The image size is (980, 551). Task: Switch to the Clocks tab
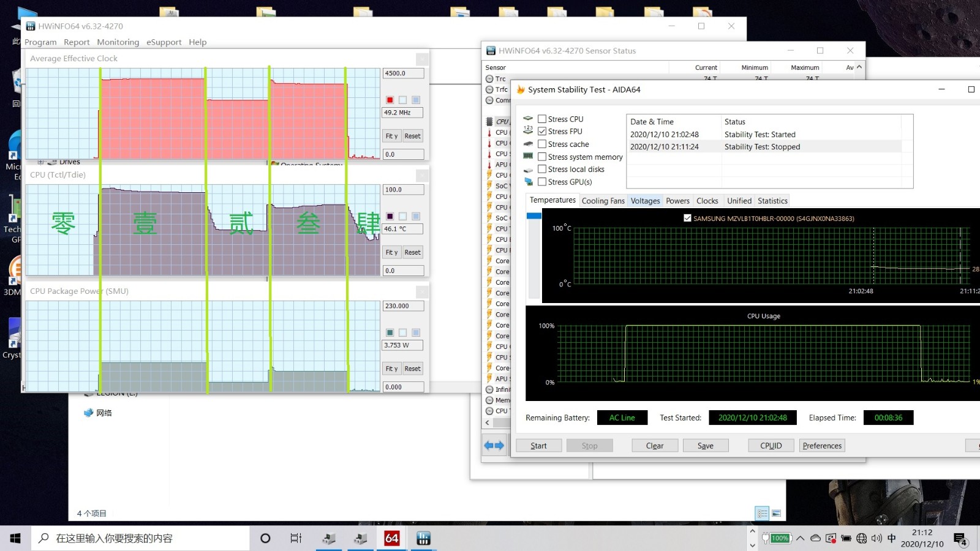[707, 201]
